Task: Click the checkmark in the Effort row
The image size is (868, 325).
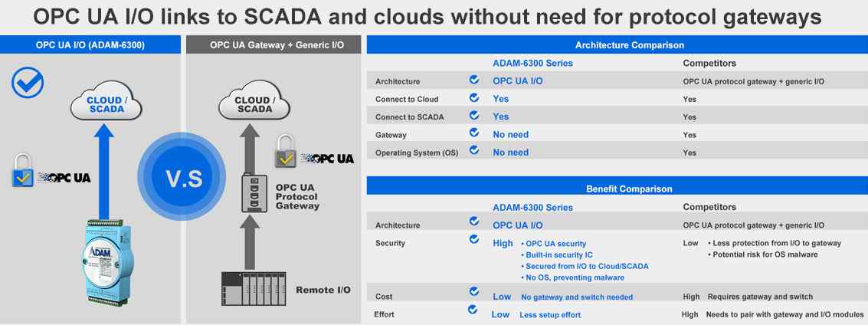Action: click(473, 310)
